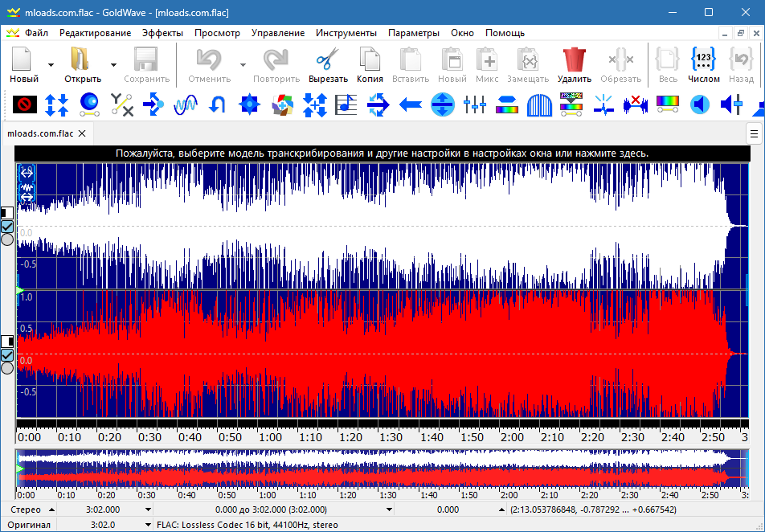Open the Инструменты menu
This screenshot has width=765, height=532.
click(346, 33)
